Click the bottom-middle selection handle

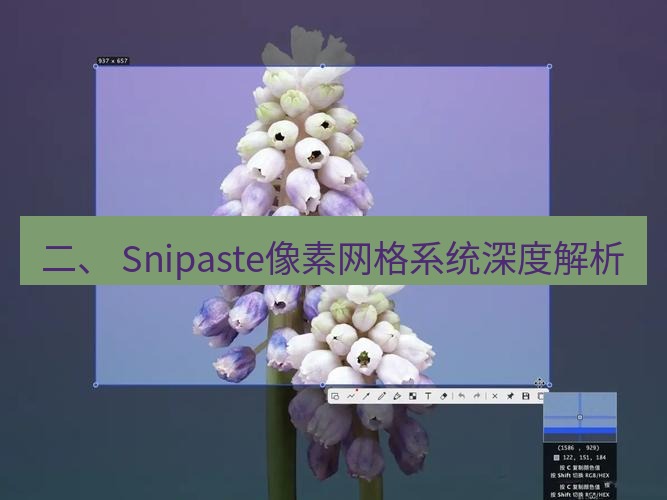click(x=322, y=385)
